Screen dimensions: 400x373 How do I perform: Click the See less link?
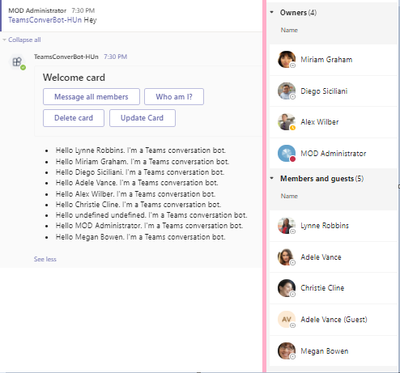click(x=45, y=259)
